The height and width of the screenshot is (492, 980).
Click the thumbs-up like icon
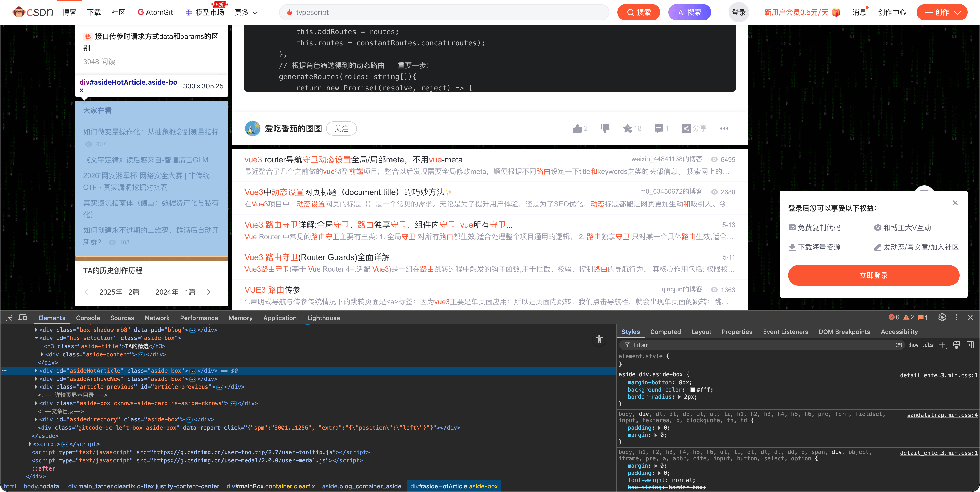pyautogui.click(x=578, y=129)
